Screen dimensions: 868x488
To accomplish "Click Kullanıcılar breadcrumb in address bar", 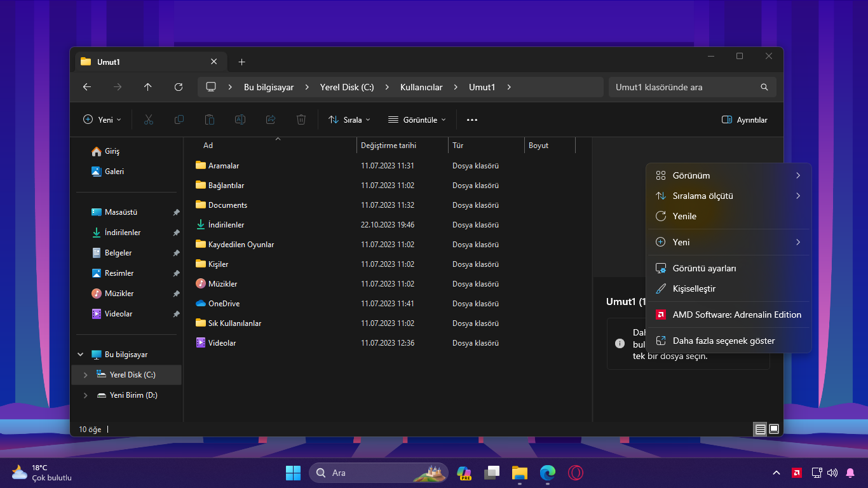I will point(421,87).
